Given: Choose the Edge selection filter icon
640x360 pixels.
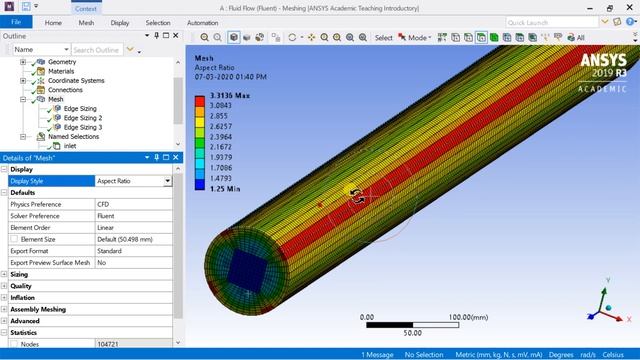Looking at the screenshot, I should 468,38.
